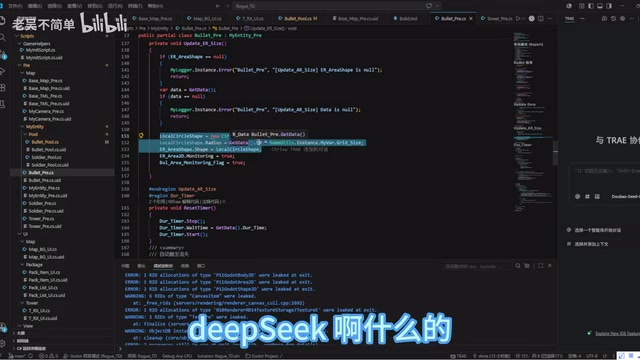Open the Source Control view icon
640x360 pixels.
click(x=2, y=54)
